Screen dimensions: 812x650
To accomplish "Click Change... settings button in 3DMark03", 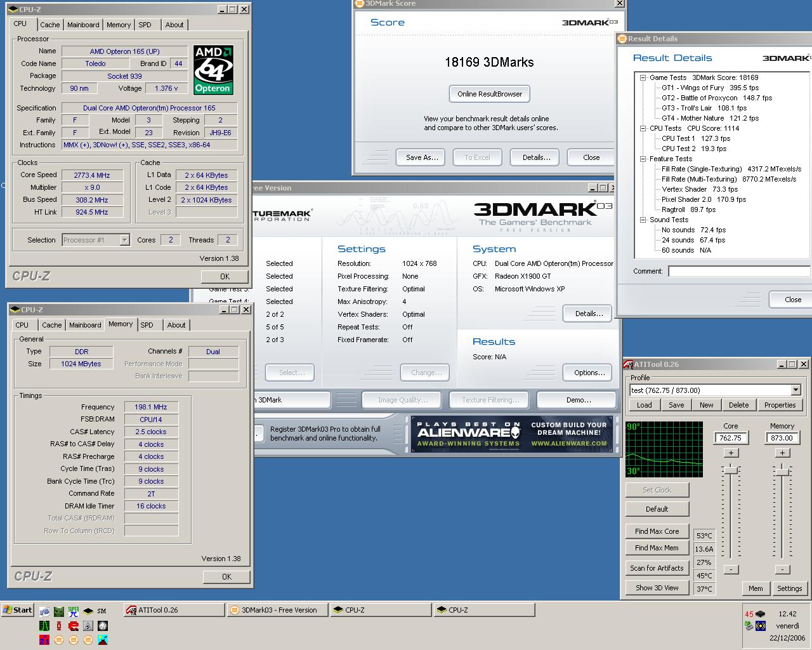I will click(426, 373).
